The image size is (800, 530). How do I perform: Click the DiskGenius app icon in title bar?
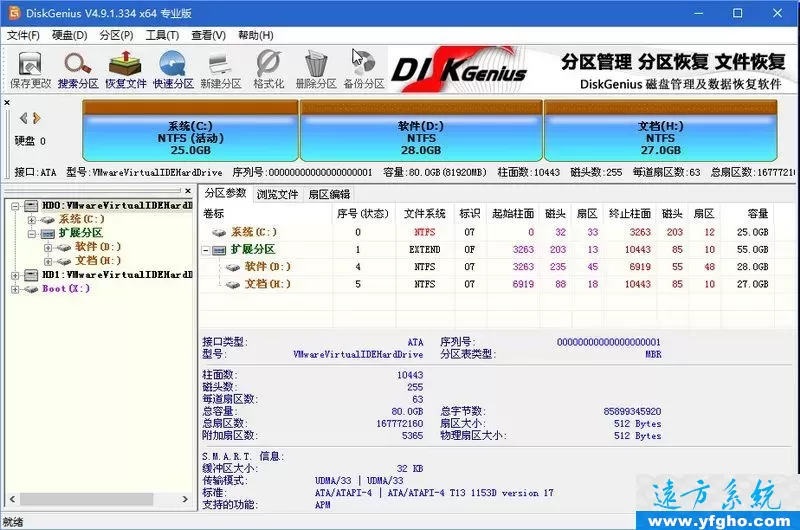coord(14,13)
